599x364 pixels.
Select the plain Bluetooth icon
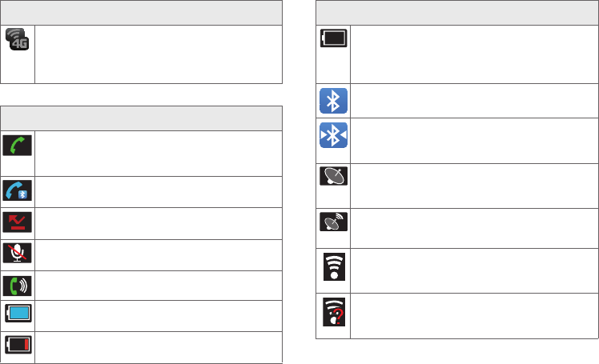(333, 101)
